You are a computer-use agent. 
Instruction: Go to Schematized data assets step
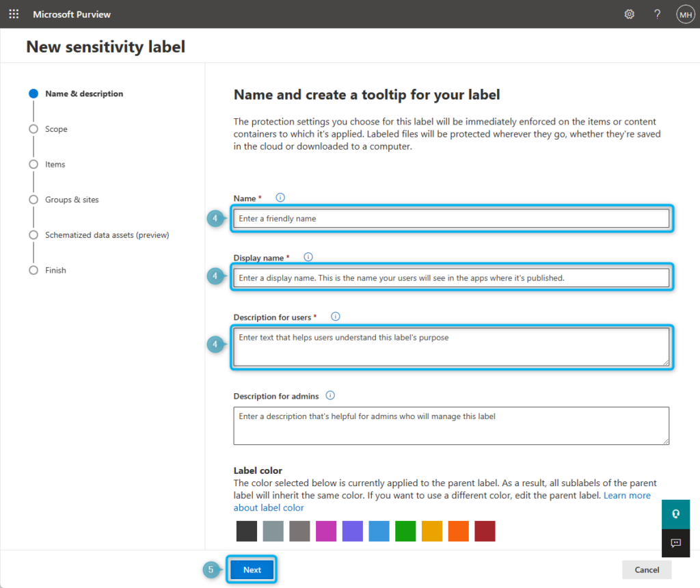(33, 235)
